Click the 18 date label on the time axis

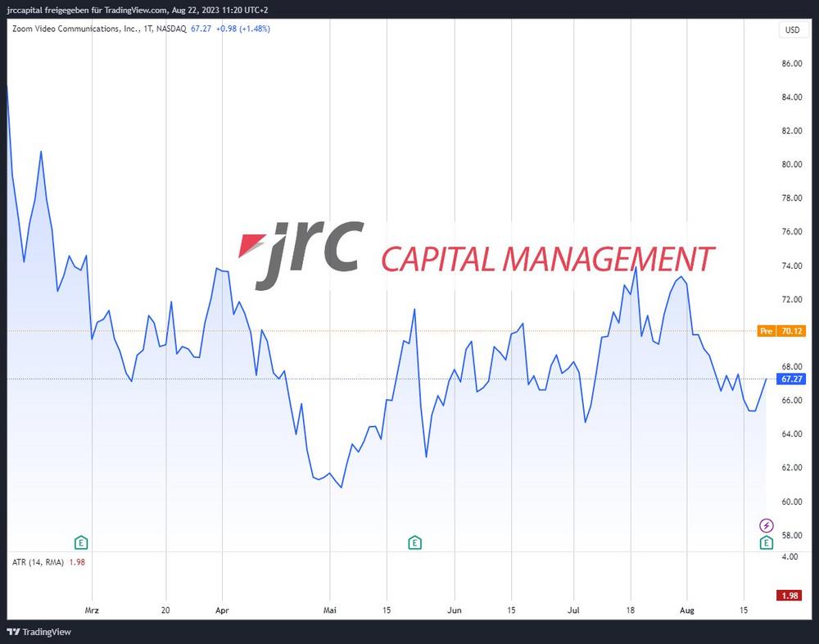[631, 610]
